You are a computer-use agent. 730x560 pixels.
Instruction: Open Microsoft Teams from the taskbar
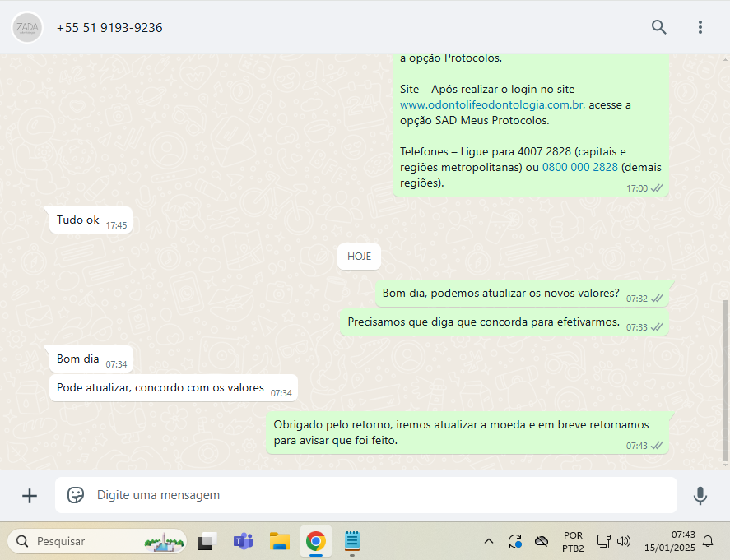point(243,541)
